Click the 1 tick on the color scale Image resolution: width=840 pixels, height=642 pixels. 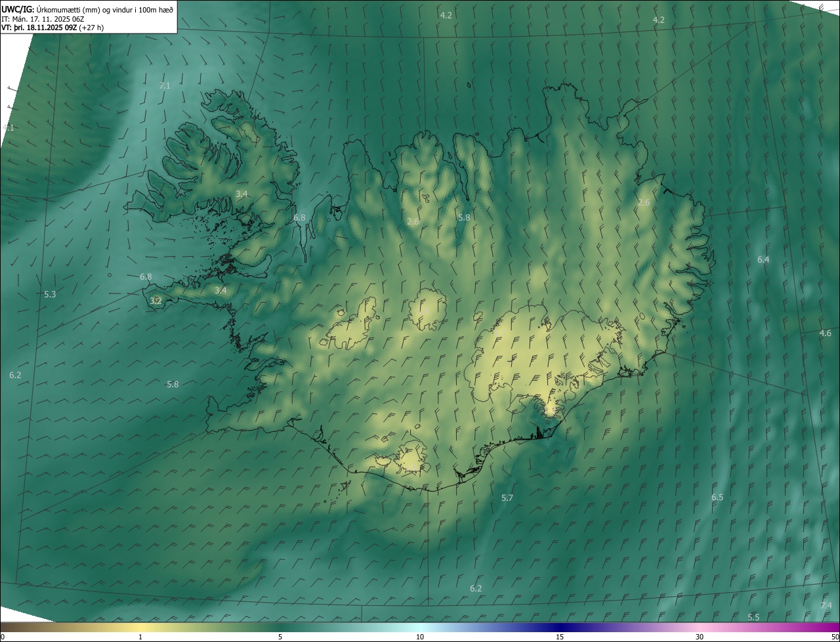click(140, 637)
